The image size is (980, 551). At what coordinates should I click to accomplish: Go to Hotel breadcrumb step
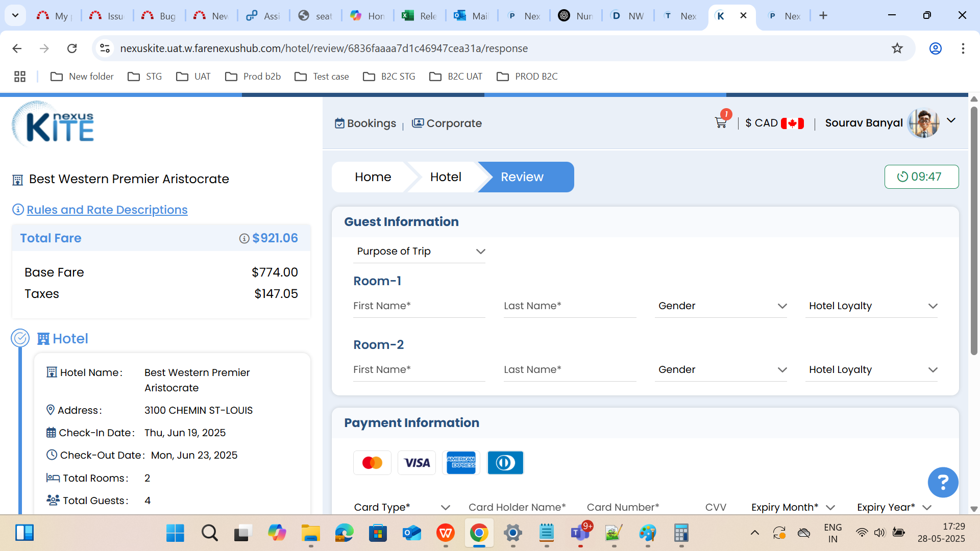(446, 177)
